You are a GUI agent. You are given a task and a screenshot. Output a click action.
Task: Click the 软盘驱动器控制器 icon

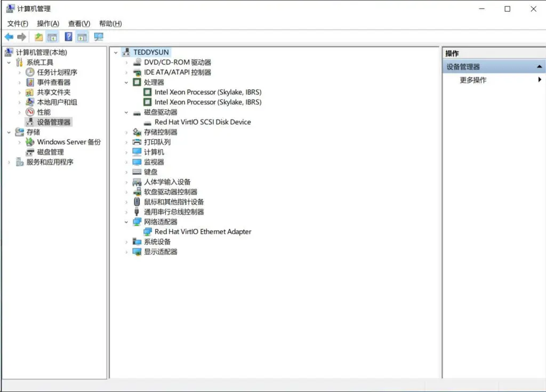[137, 192]
